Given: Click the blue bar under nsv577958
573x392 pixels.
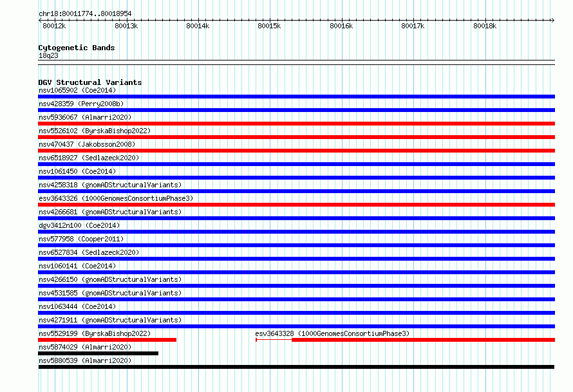Looking at the screenshot, I should (296, 245).
